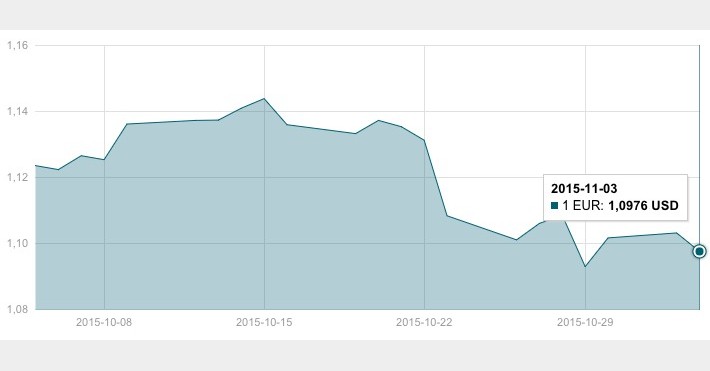Click the line point above 2015-10-08 gridline

[104, 159]
